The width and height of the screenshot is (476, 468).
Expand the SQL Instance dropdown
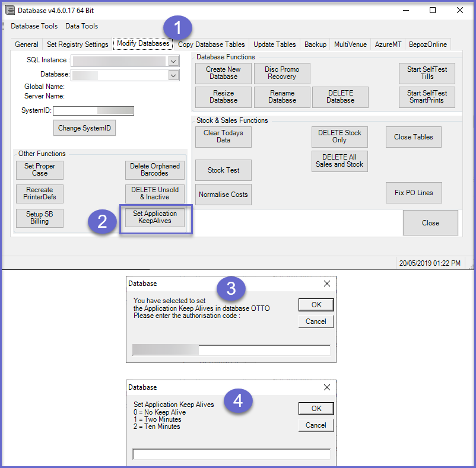(x=173, y=61)
